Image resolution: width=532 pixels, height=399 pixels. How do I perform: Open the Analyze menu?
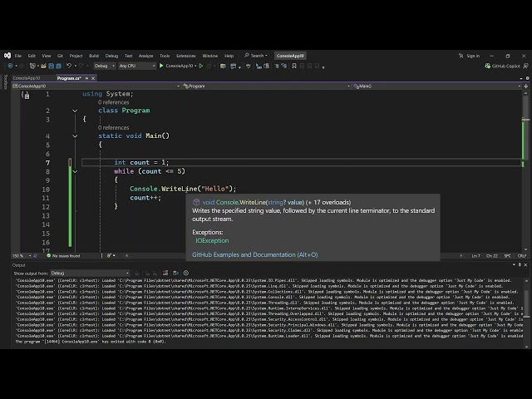(x=146, y=56)
